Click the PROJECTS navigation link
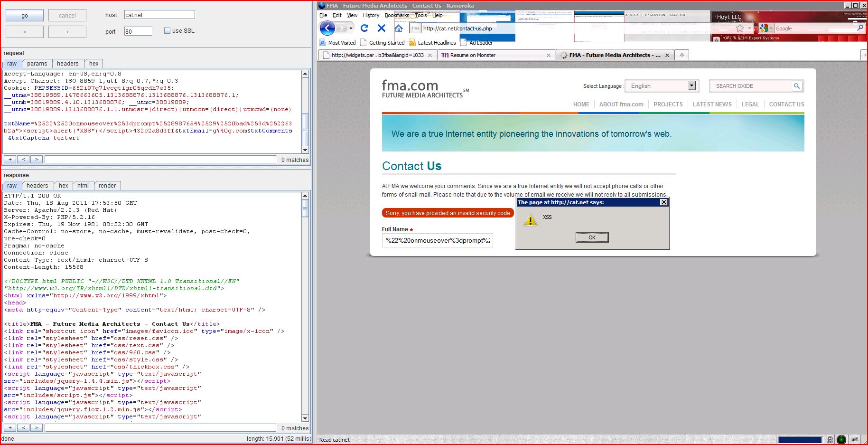Screen dimensions: 868x445 (x=668, y=104)
